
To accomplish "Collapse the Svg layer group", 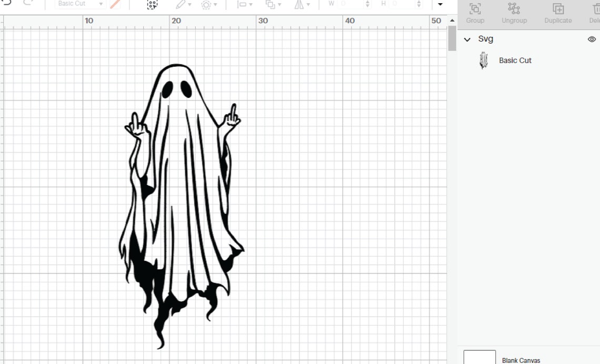I will tap(467, 39).
